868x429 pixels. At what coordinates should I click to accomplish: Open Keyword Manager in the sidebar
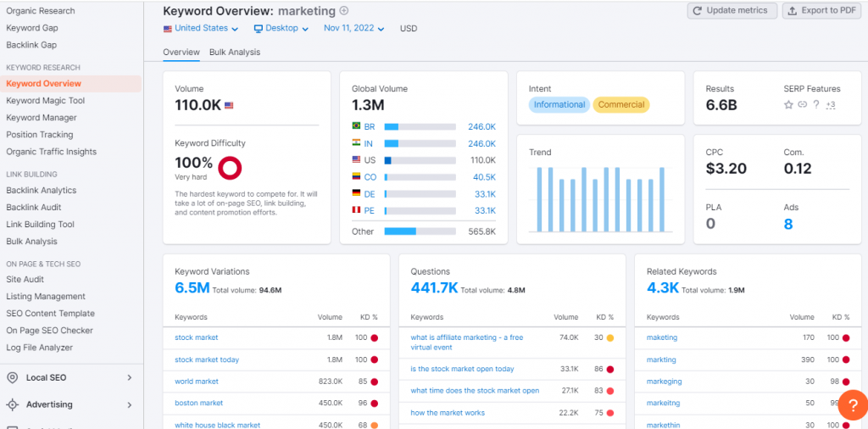[x=42, y=117]
